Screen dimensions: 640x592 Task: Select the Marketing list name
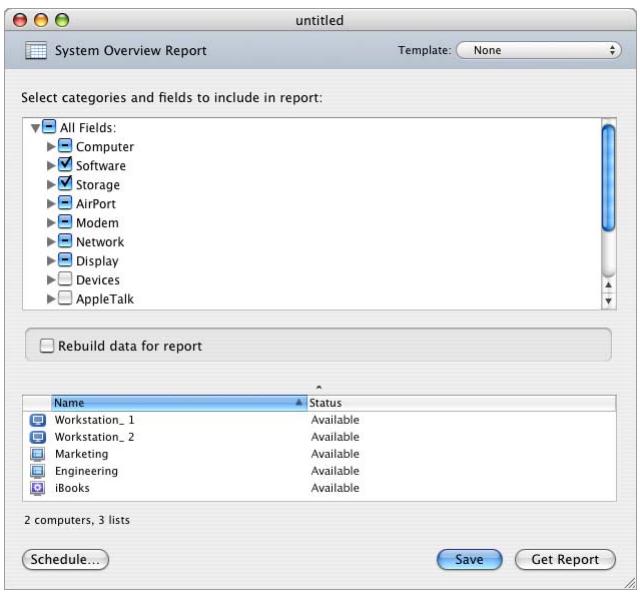point(82,454)
